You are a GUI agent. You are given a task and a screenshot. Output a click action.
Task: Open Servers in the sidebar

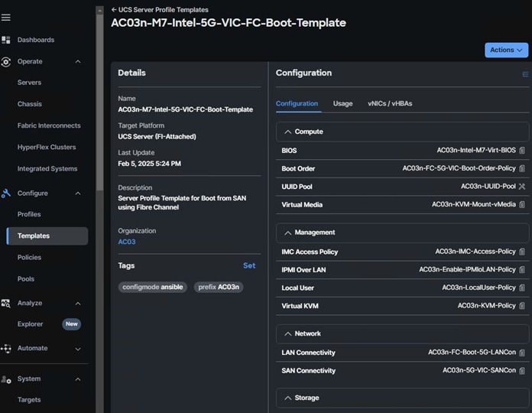(29, 83)
